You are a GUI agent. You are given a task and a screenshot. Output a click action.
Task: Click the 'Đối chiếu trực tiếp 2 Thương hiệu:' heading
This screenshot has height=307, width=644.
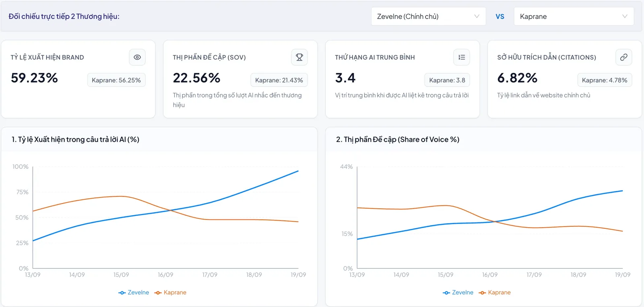(64, 17)
